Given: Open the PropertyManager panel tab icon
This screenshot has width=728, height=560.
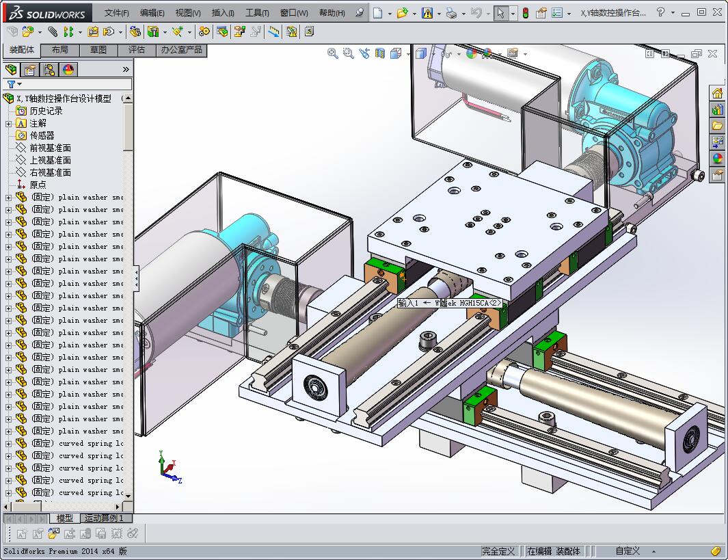Looking at the screenshot, I should click(x=29, y=70).
